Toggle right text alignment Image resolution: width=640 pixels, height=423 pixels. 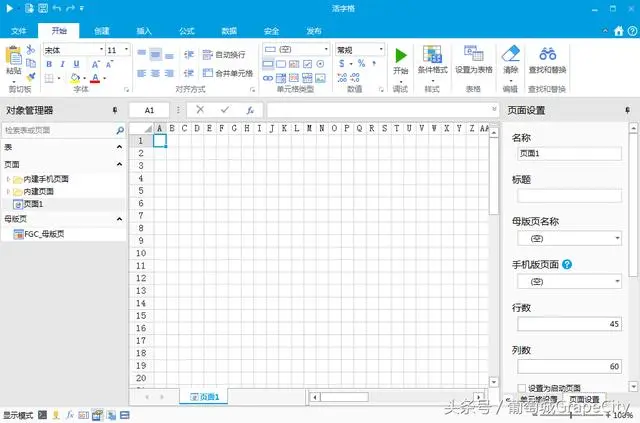coord(169,73)
